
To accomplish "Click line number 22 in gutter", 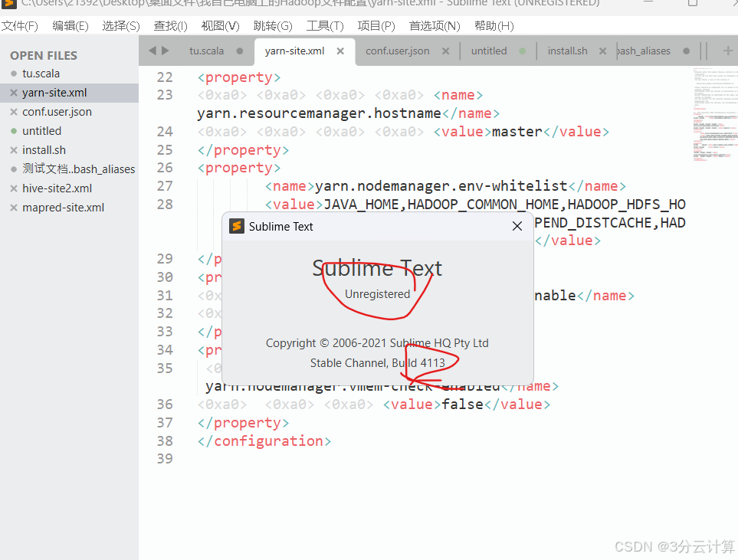I will pos(165,77).
